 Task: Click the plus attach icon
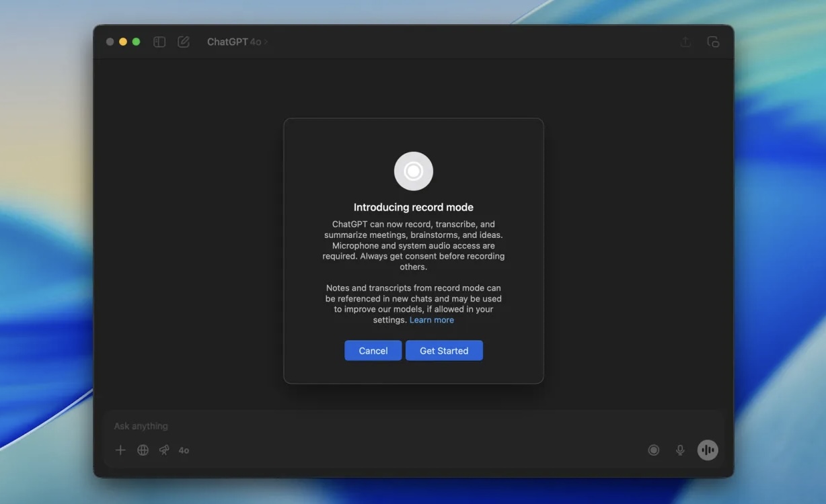tap(120, 450)
